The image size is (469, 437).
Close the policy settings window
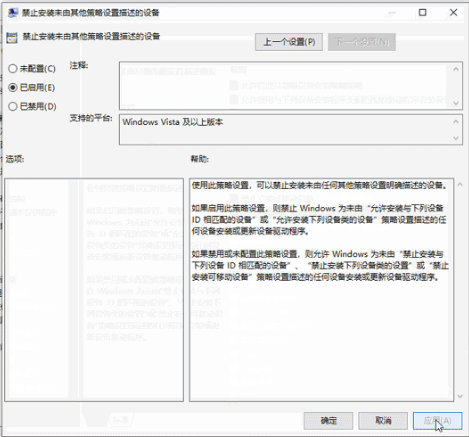(453, 13)
